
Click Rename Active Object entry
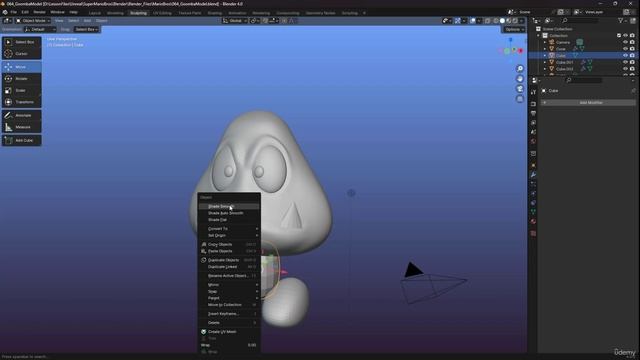tap(229, 276)
